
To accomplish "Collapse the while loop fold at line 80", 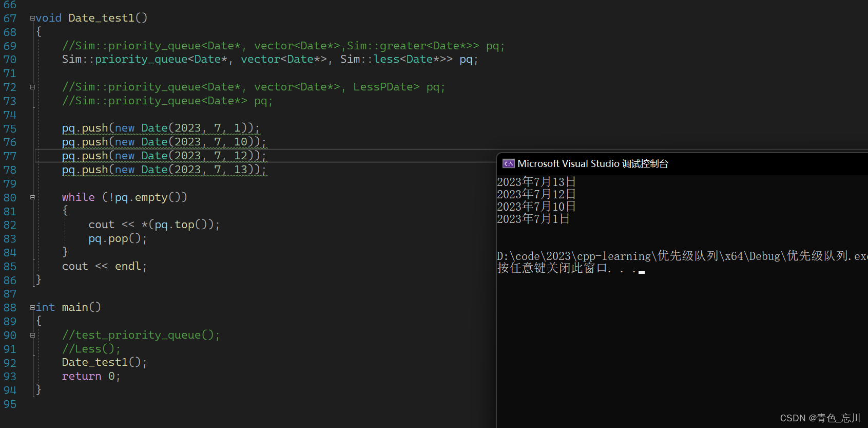I will [32, 197].
